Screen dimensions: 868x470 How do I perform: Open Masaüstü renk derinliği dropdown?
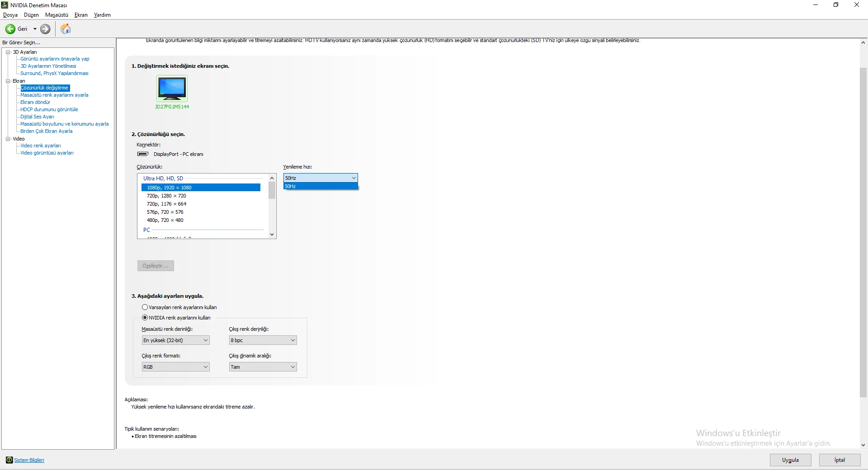[x=175, y=340]
